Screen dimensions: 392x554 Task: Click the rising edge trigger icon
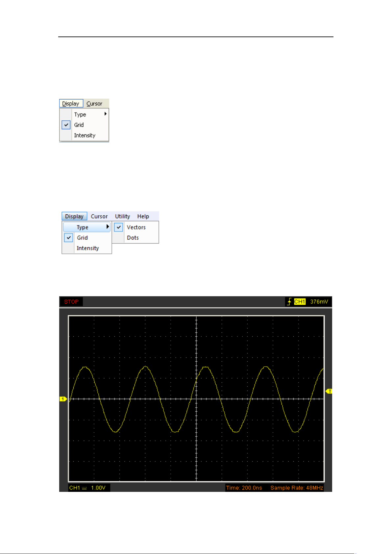click(289, 301)
